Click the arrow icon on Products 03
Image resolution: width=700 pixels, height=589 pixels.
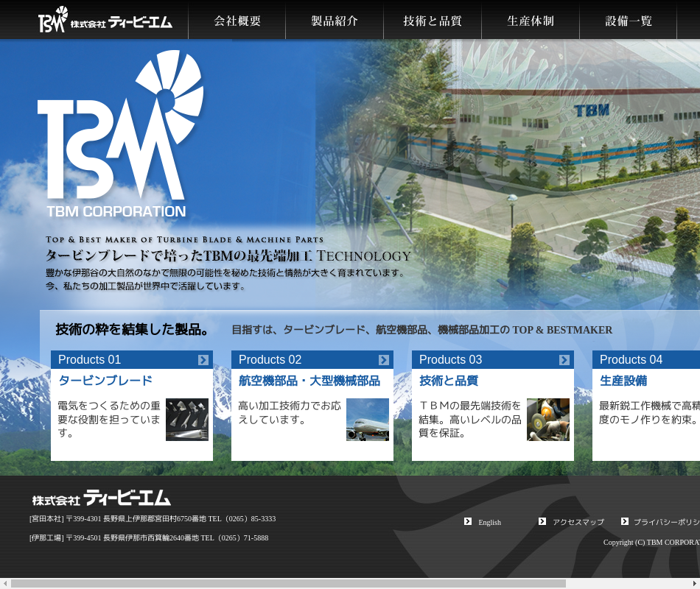[x=564, y=359]
